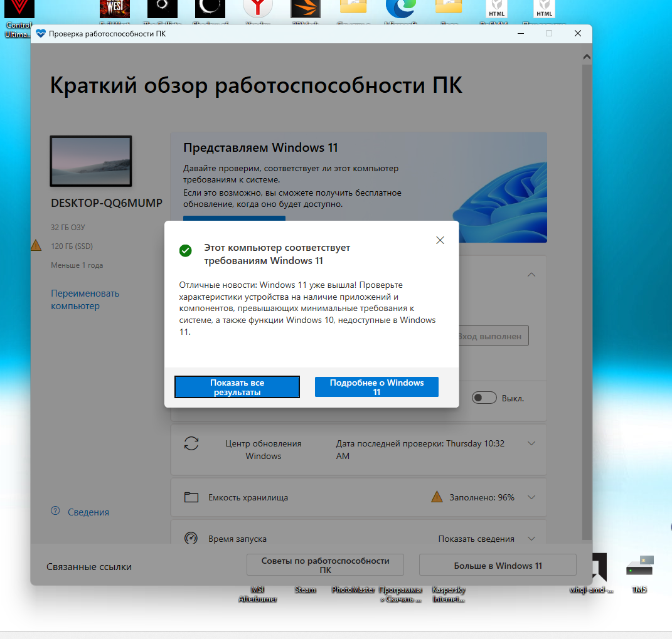Close the Windows 11 compatibility dialog

tap(440, 240)
